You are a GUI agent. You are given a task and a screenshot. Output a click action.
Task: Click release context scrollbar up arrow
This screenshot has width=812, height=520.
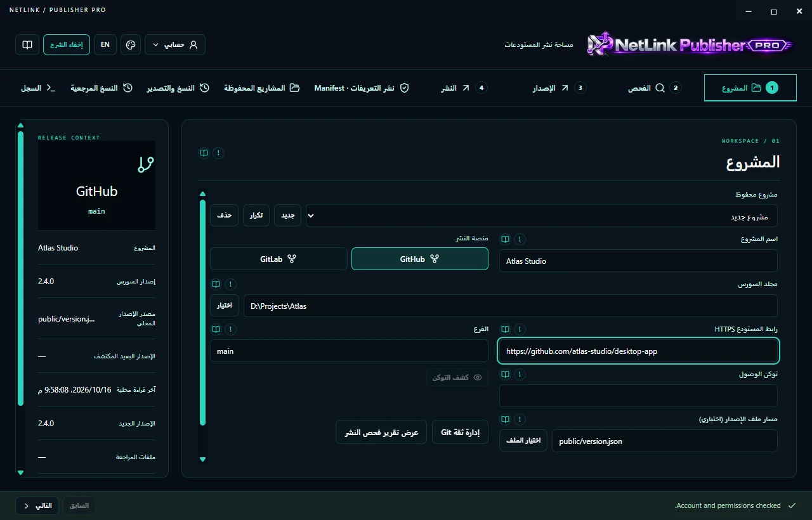tap(20, 126)
